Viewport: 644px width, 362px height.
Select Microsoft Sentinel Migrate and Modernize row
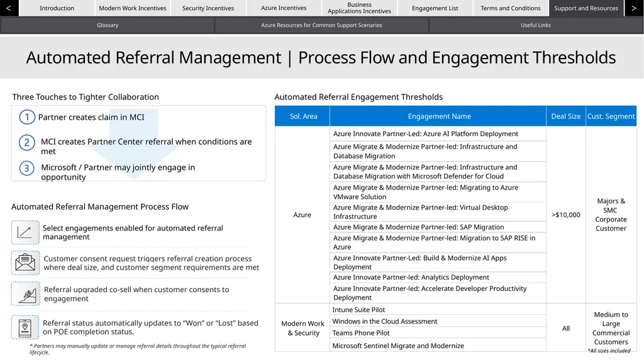[x=438, y=346]
